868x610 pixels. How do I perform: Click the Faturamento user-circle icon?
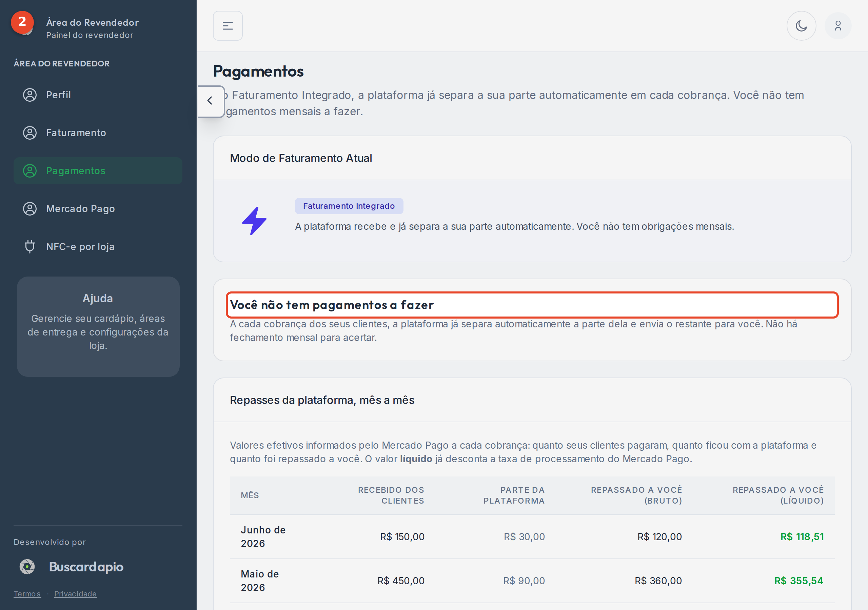coord(30,133)
